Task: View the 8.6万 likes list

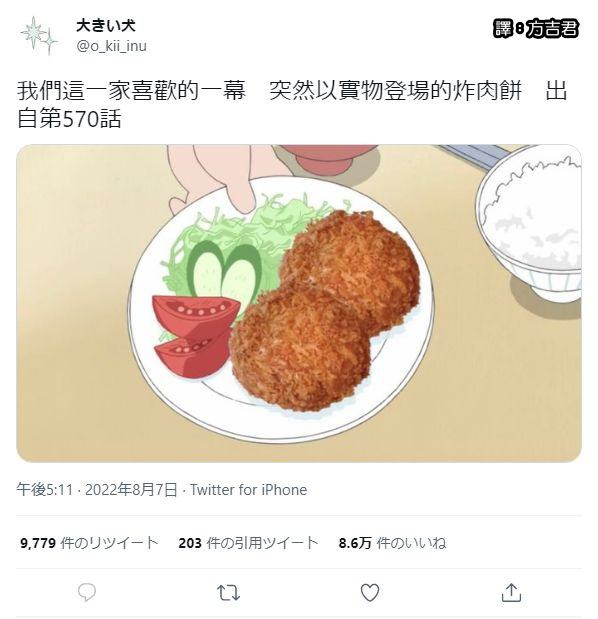Action: (x=392, y=543)
